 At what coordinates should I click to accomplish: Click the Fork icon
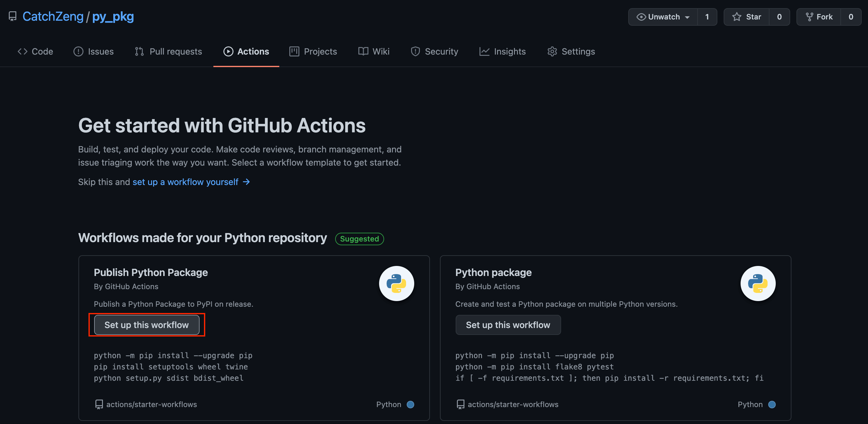click(809, 17)
